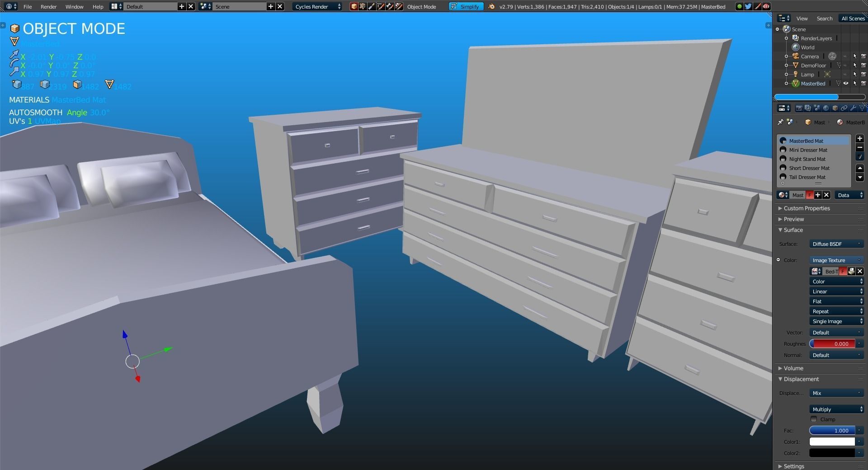Image resolution: width=868 pixels, height=470 pixels.
Task: Open outliner editor type selector
Action: point(783,18)
